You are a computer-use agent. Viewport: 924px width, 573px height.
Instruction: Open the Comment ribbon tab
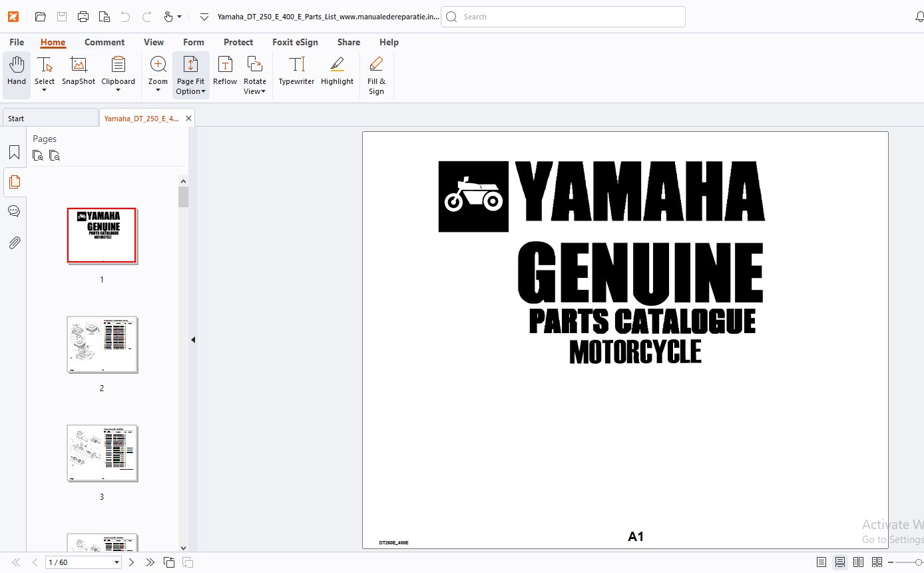[x=105, y=42]
